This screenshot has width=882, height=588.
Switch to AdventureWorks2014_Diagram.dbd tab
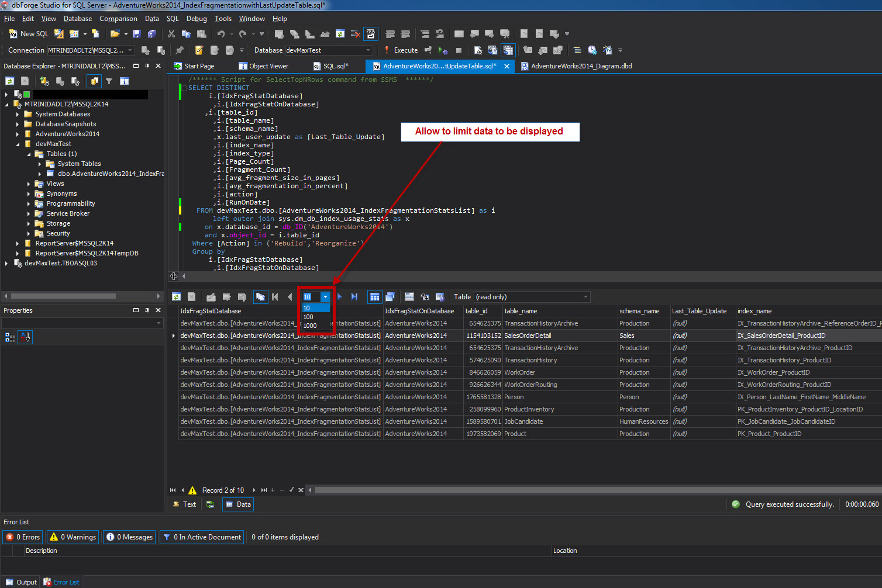click(x=576, y=66)
